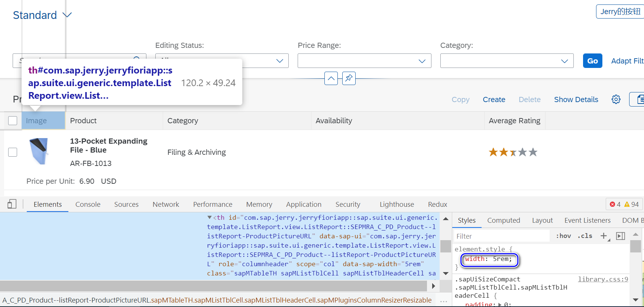Open the Event Listeners tab
644x307 pixels.
587,221
